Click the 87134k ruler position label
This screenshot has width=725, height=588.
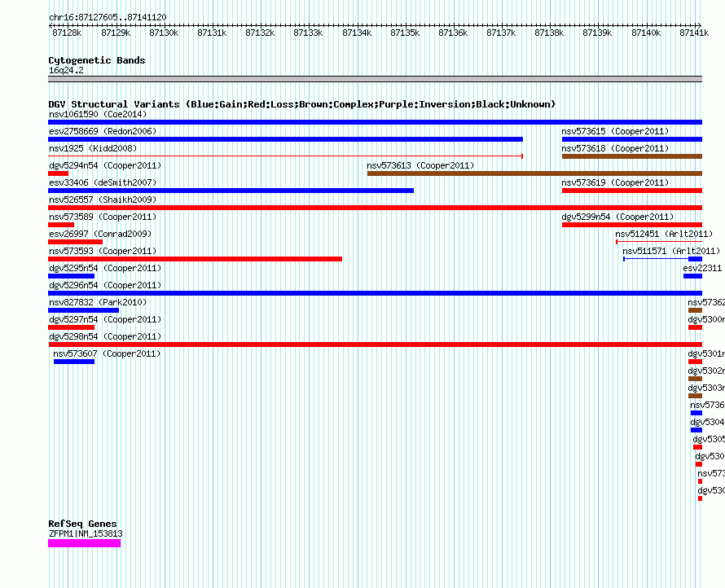(357, 33)
